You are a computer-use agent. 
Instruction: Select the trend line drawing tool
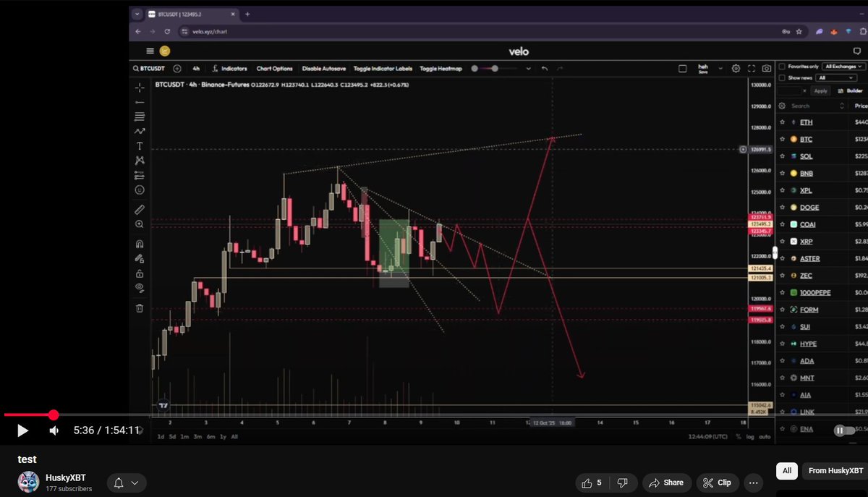(140, 102)
